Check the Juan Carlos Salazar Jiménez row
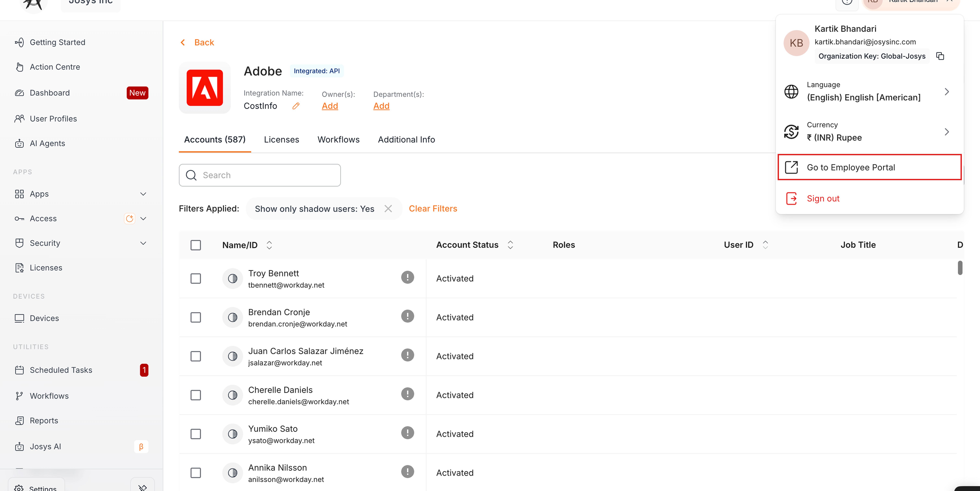 tap(196, 356)
